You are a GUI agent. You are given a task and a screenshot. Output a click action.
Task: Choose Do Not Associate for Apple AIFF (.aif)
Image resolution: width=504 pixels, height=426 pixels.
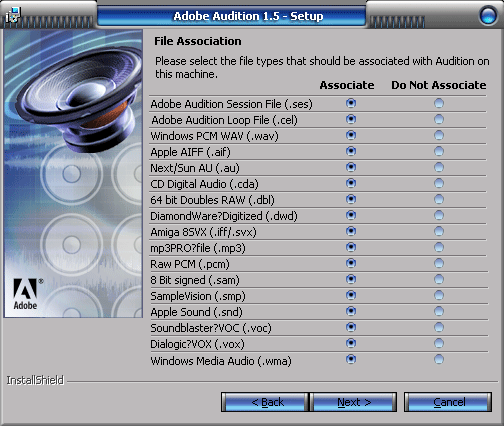coord(439,151)
